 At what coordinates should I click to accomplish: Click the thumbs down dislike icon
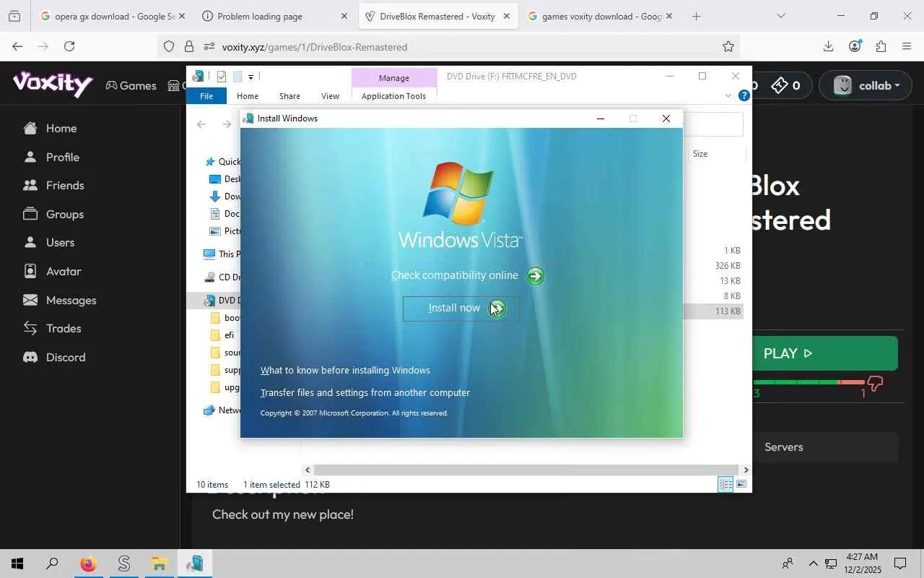pos(875,384)
